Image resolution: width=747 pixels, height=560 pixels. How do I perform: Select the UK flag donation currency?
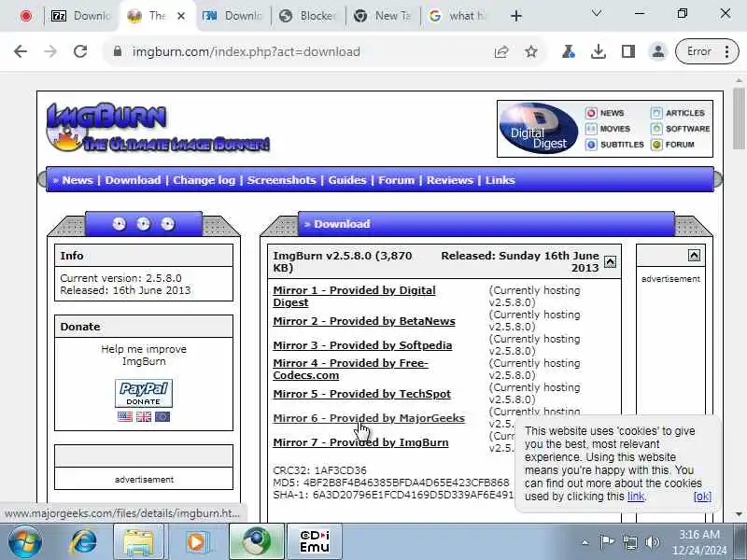[x=144, y=416]
